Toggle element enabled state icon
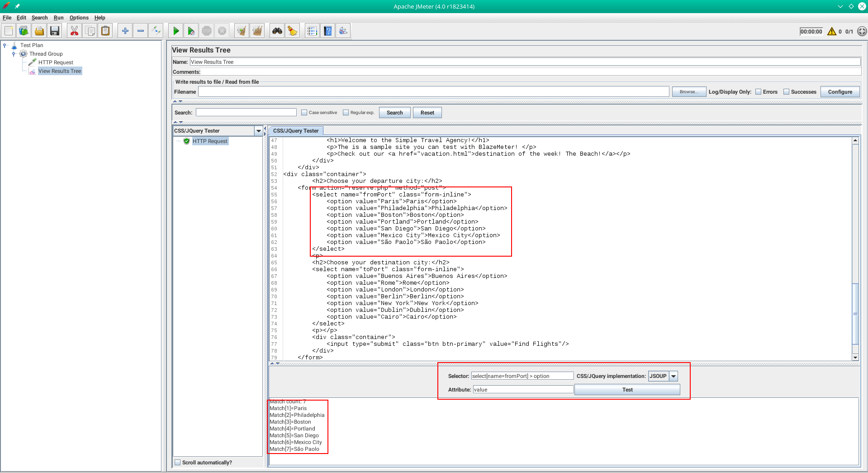 [156, 31]
